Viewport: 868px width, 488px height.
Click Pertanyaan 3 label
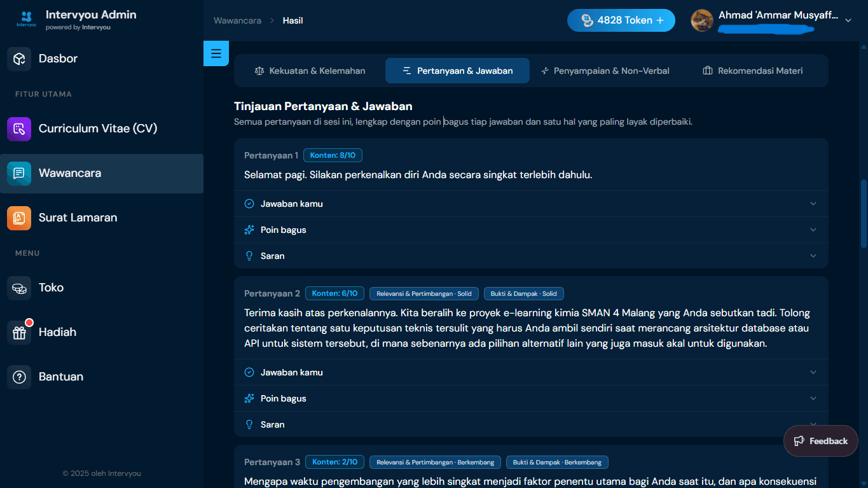(x=272, y=462)
